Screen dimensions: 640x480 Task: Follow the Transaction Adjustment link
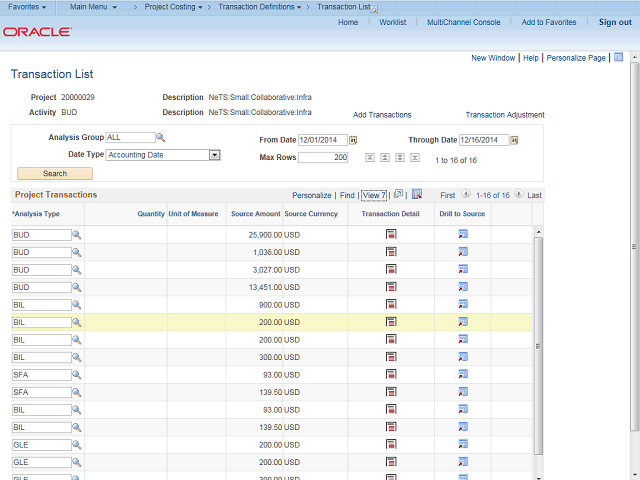pyautogui.click(x=504, y=115)
